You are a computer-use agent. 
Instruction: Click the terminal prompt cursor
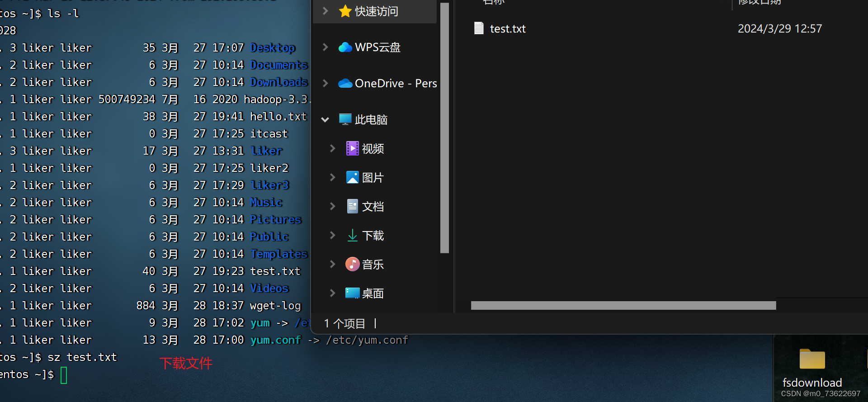point(64,375)
